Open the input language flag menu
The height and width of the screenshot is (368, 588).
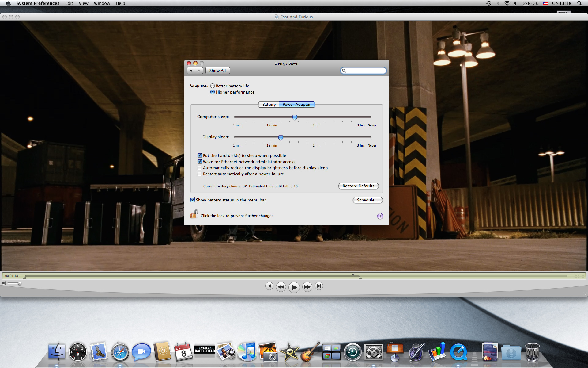coord(545,3)
